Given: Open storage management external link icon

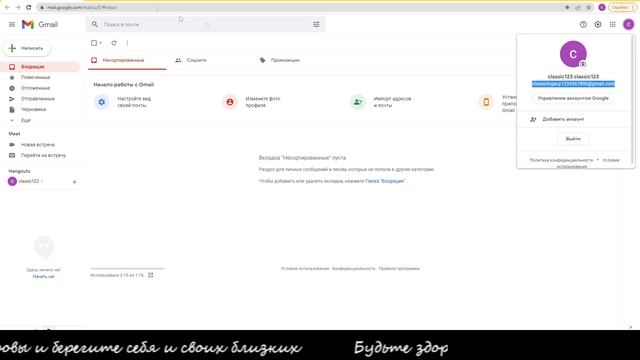Looking at the screenshot, I should [x=151, y=275].
